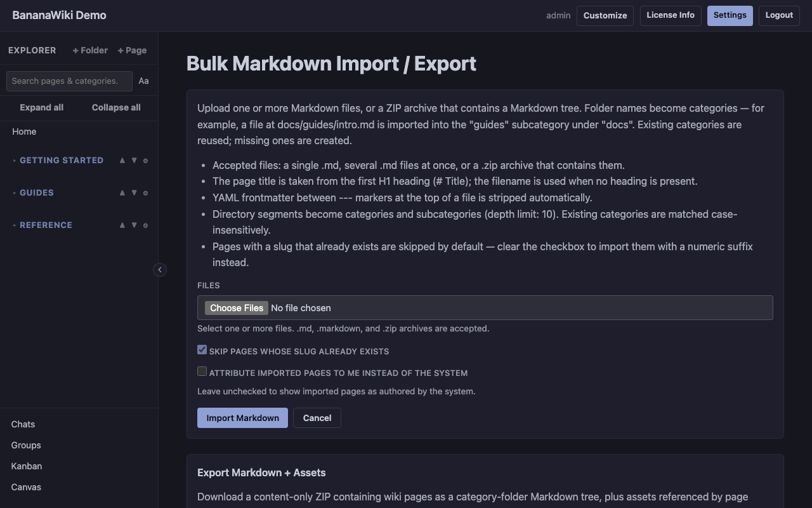Viewport: 812px width, 508px height.
Task: Toggle case-sensitive search (Aa)
Action: pyautogui.click(x=143, y=81)
